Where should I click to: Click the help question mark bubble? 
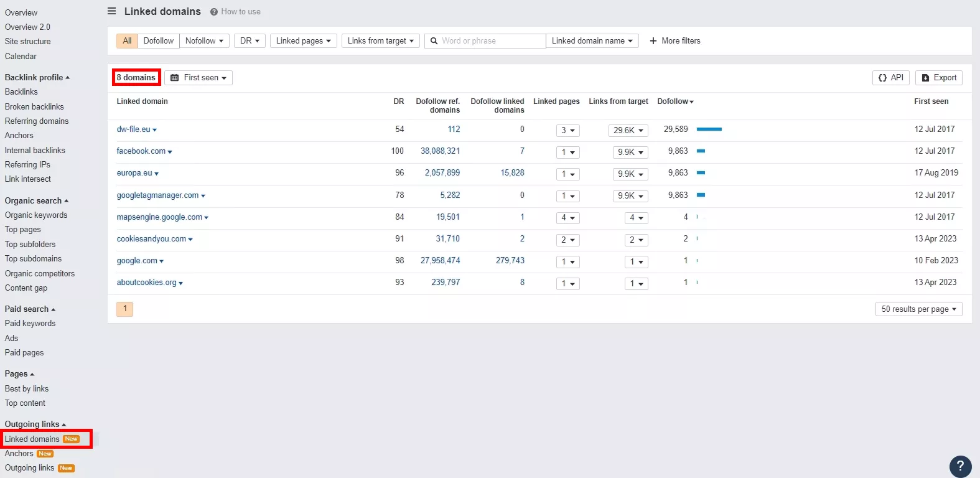(x=960, y=466)
